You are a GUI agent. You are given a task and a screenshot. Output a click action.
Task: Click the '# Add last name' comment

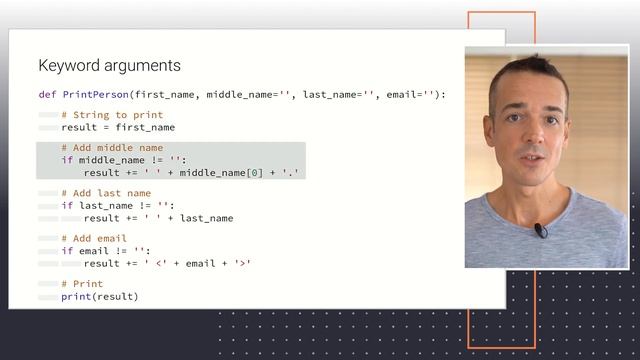pos(106,193)
